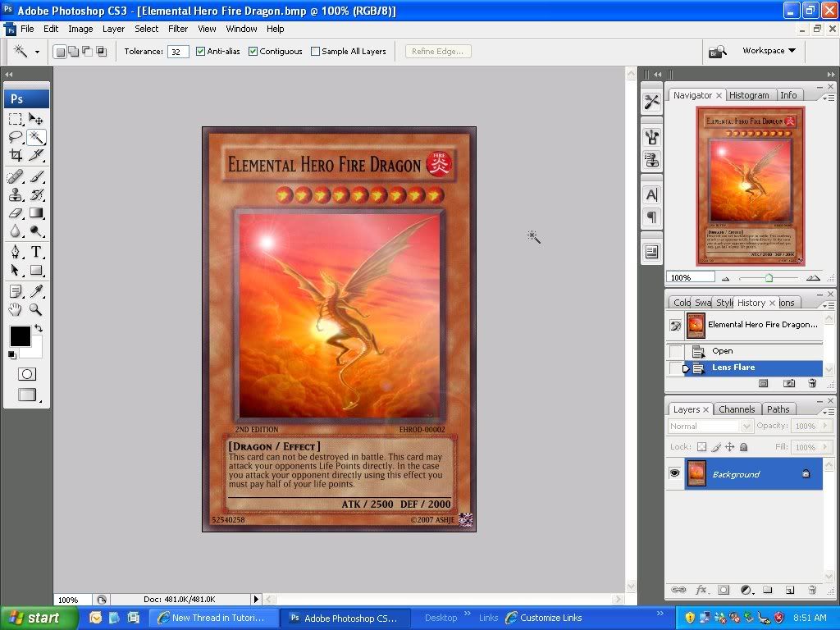Select the Lasso tool
The width and height of the screenshot is (840, 630).
[16, 137]
